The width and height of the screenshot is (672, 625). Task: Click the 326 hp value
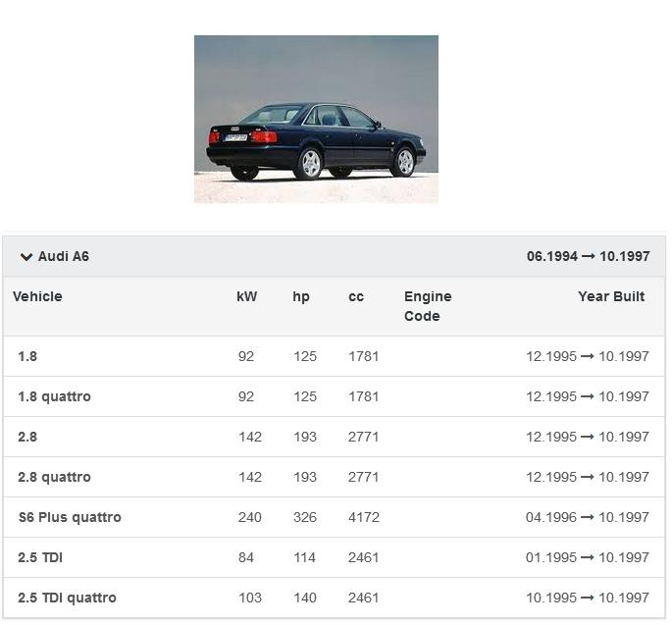[305, 517]
